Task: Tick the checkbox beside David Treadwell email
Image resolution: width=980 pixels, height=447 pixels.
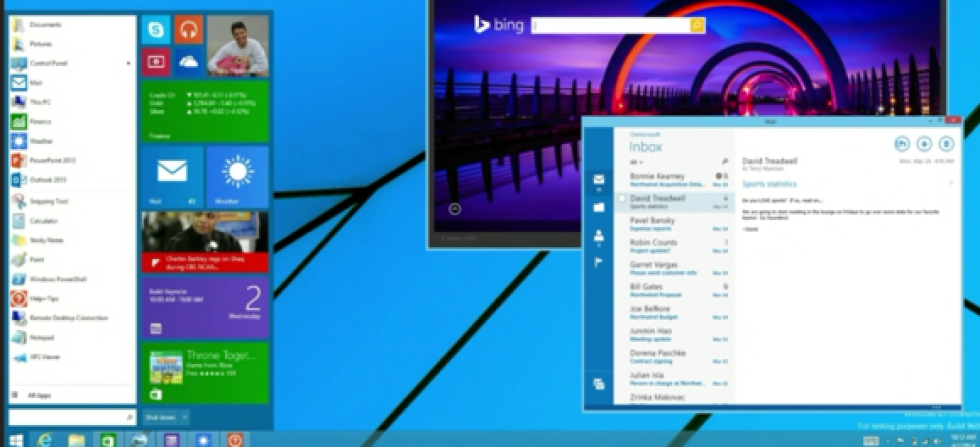Action: coord(622,199)
